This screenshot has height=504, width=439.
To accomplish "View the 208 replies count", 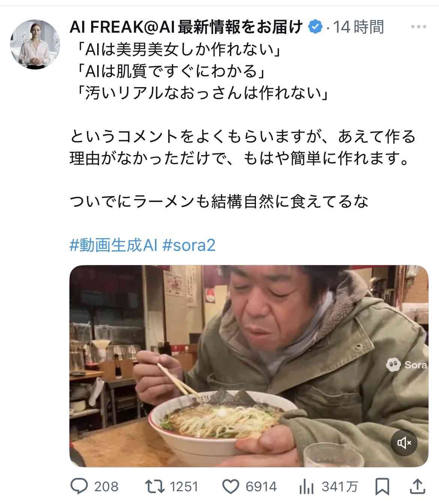I will tap(106, 487).
